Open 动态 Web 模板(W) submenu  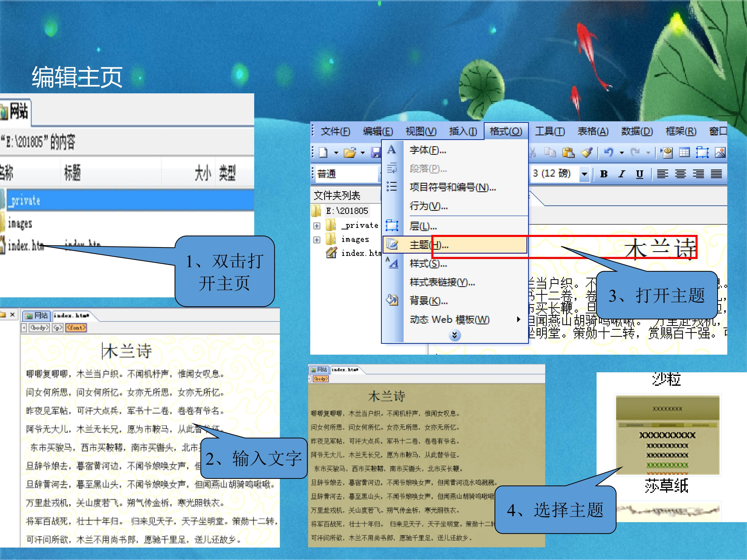(x=455, y=319)
